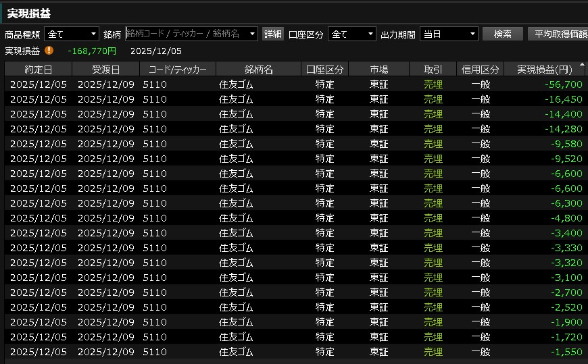Select the row with -16,450 loss

294,99
